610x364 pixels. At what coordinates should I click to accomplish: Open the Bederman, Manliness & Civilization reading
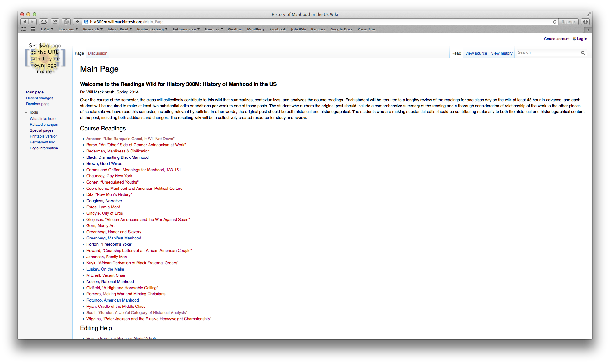coord(118,151)
